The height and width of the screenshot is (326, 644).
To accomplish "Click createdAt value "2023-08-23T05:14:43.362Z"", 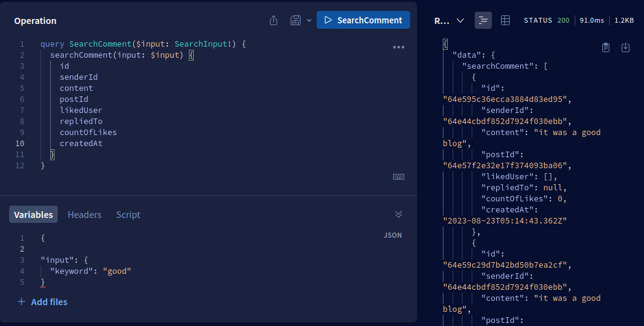I will 505,221.
